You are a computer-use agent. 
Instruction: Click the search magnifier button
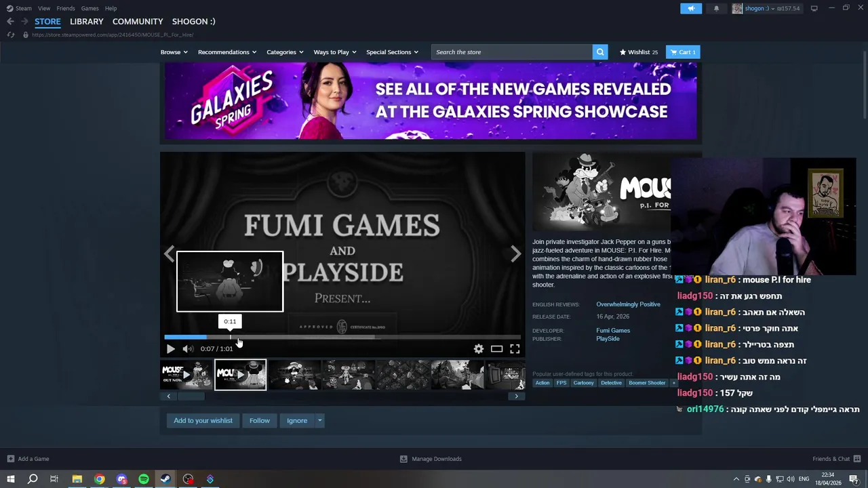coord(599,52)
